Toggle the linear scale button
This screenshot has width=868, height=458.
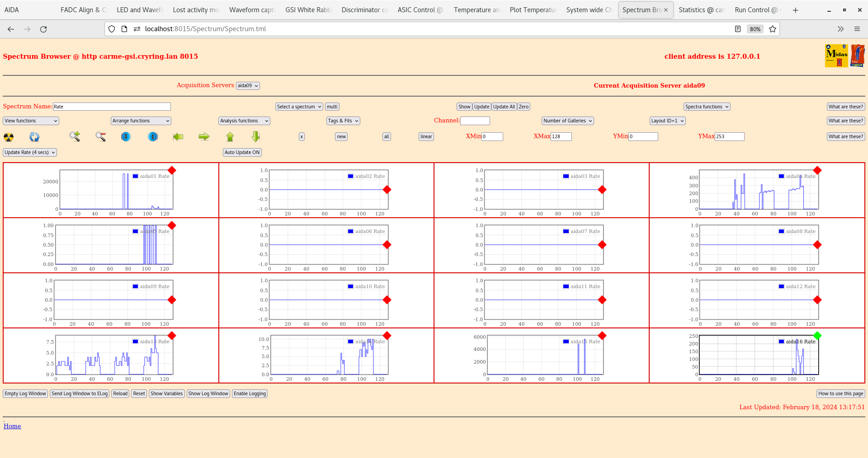pyautogui.click(x=426, y=137)
